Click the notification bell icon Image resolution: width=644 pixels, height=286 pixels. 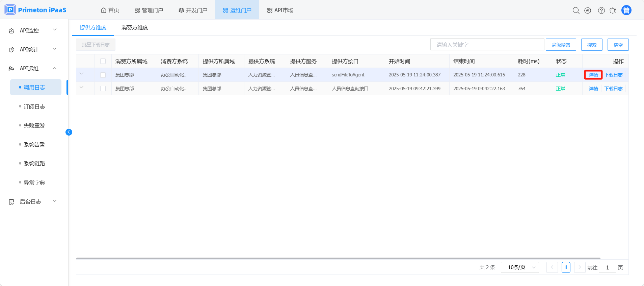(x=613, y=10)
